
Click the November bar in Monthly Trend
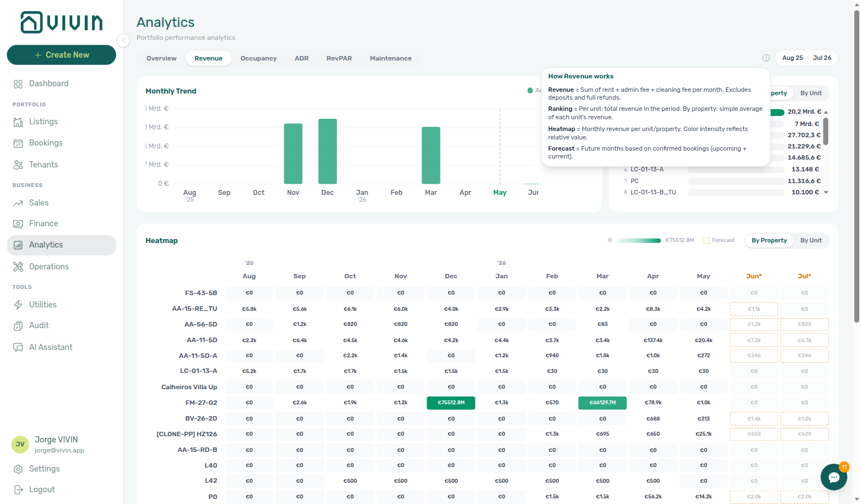click(293, 153)
